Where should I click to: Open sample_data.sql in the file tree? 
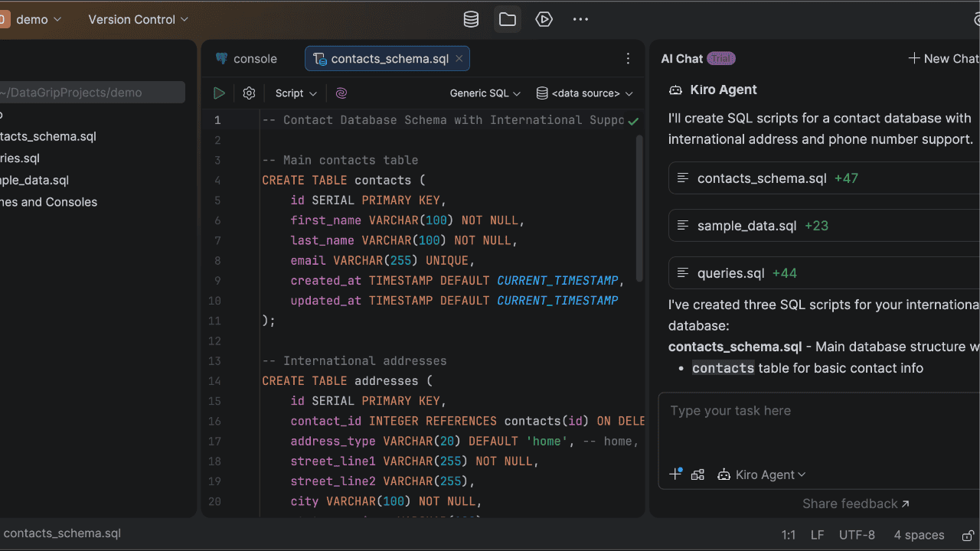tap(34, 181)
